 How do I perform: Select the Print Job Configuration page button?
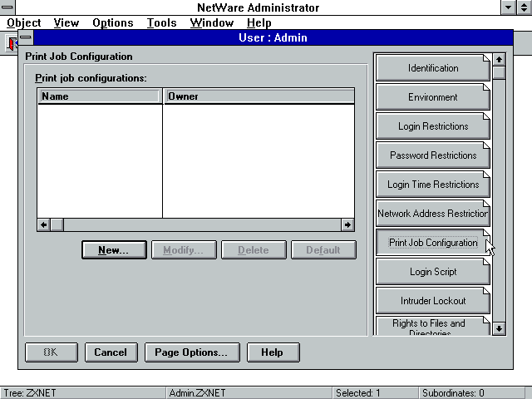(x=433, y=243)
